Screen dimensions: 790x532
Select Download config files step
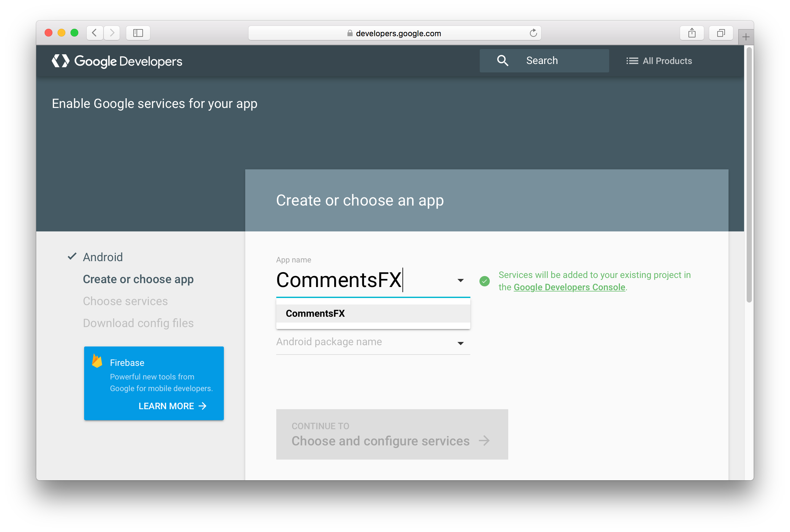pos(138,323)
